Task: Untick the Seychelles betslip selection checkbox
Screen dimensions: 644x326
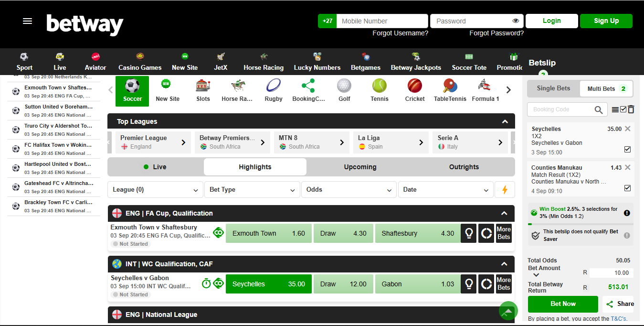Action: [627, 149]
